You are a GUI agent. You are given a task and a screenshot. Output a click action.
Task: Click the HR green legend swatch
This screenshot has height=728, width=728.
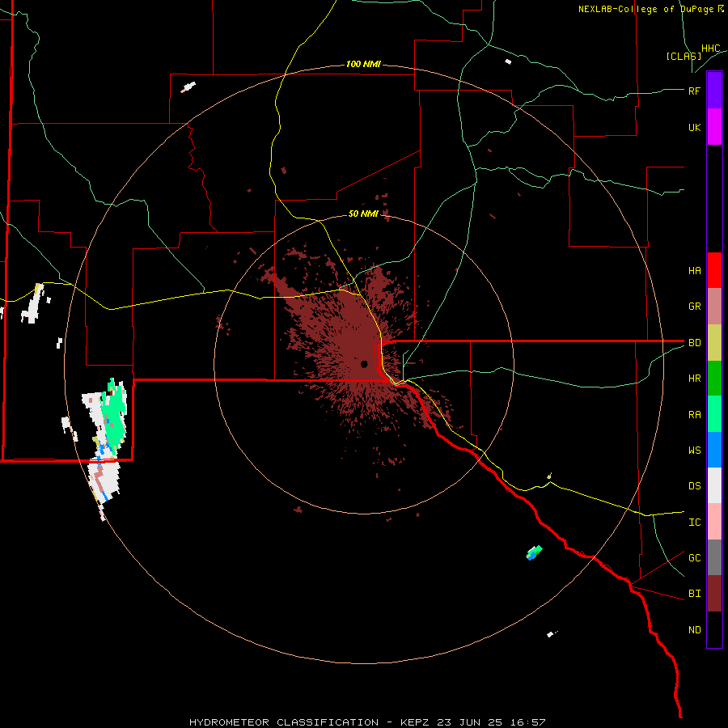714,379
